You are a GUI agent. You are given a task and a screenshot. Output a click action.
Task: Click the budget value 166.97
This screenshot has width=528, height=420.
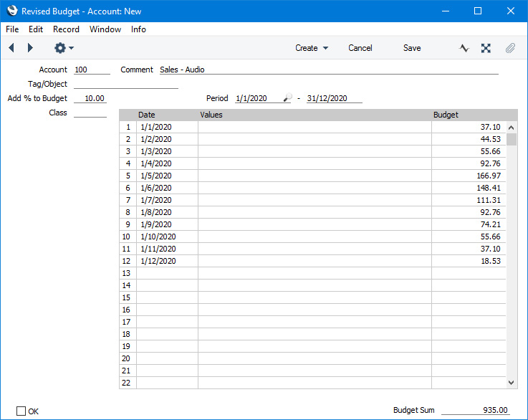tap(469, 176)
